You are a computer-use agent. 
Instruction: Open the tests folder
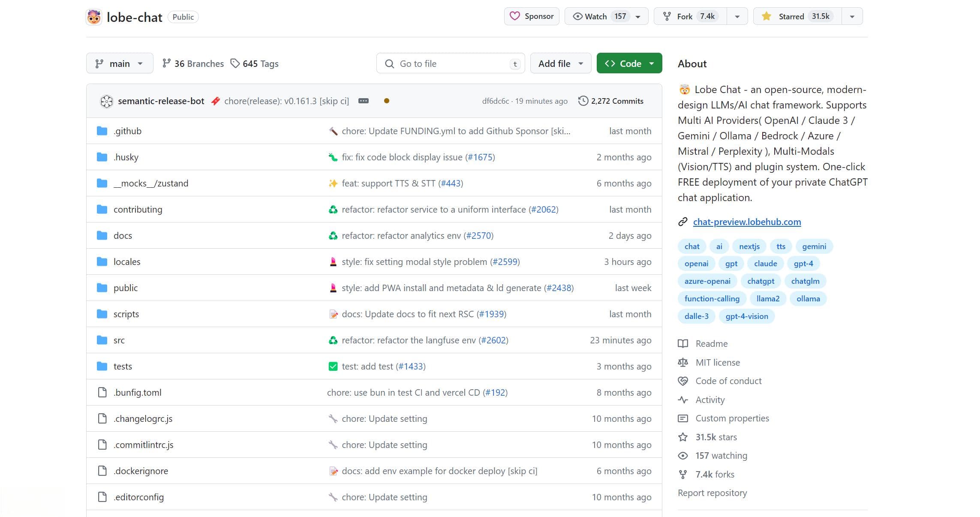(x=123, y=366)
